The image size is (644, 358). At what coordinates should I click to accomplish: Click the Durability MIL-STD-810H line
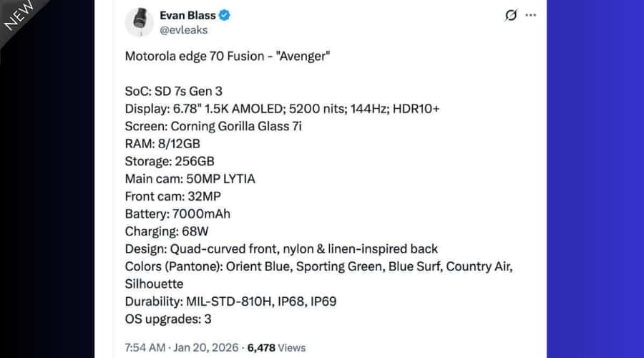pyautogui.click(x=230, y=301)
